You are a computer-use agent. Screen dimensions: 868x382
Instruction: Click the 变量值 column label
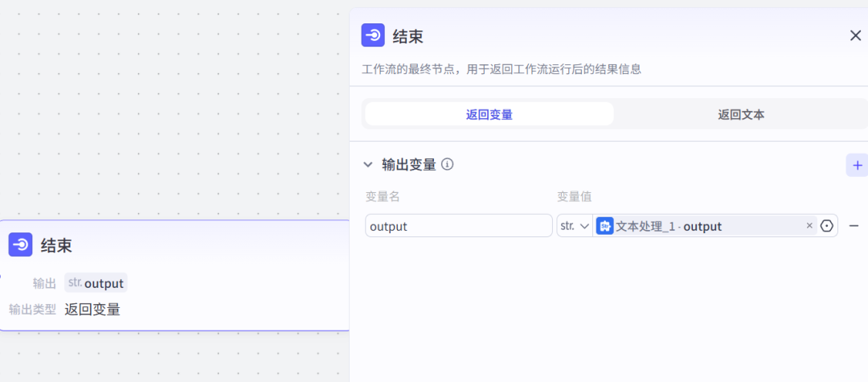tap(574, 196)
